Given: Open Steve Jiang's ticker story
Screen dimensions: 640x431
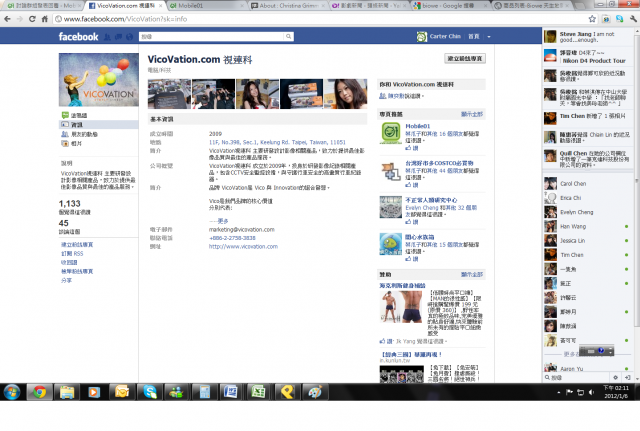Looking at the screenshot, I should [587, 37].
